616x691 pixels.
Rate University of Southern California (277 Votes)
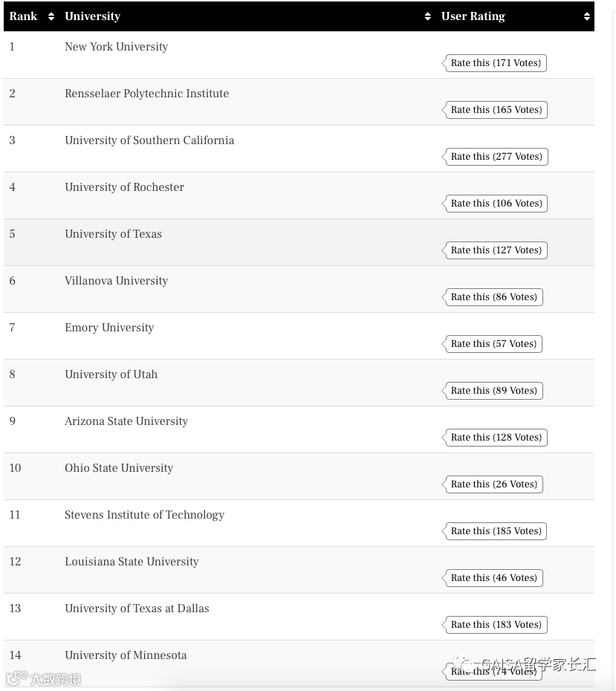click(x=496, y=157)
